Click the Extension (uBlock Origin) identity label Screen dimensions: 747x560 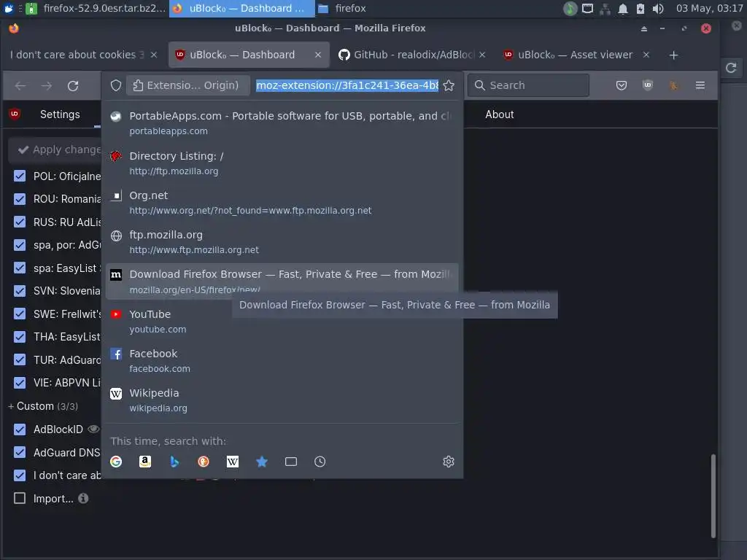187,85
